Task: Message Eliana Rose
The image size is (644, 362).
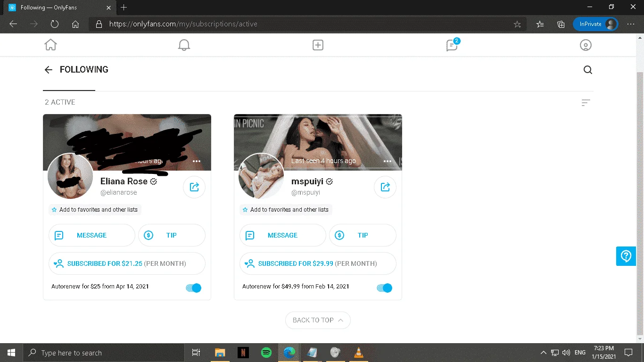Action: click(x=92, y=235)
